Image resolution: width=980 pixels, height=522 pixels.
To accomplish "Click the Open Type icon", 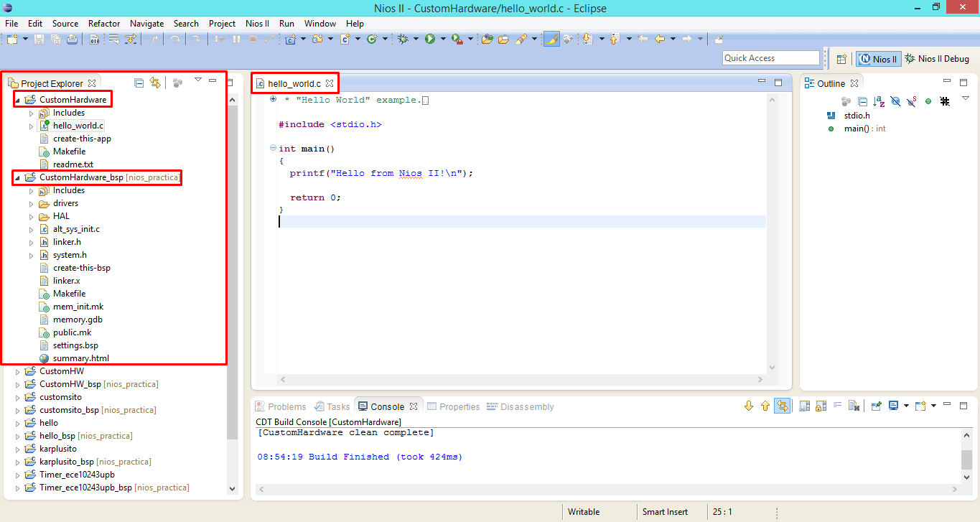I will pyautogui.click(x=487, y=39).
